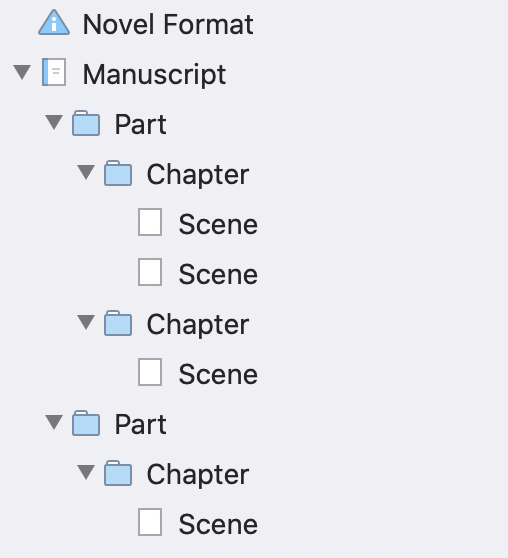Viewport: 508px width, 558px height.
Task: Collapse the first Chapter disclosure triangle
Action: pyautogui.click(x=86, y=172)
